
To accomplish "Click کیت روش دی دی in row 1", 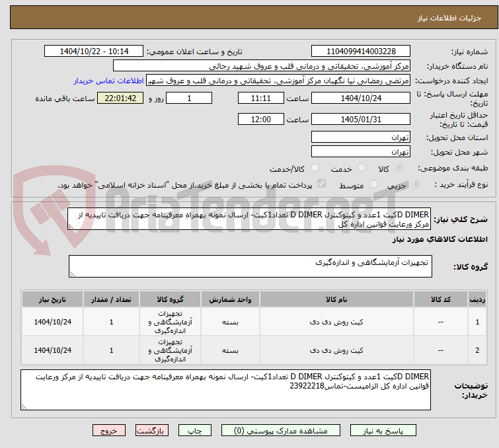I will click(336, 322).
